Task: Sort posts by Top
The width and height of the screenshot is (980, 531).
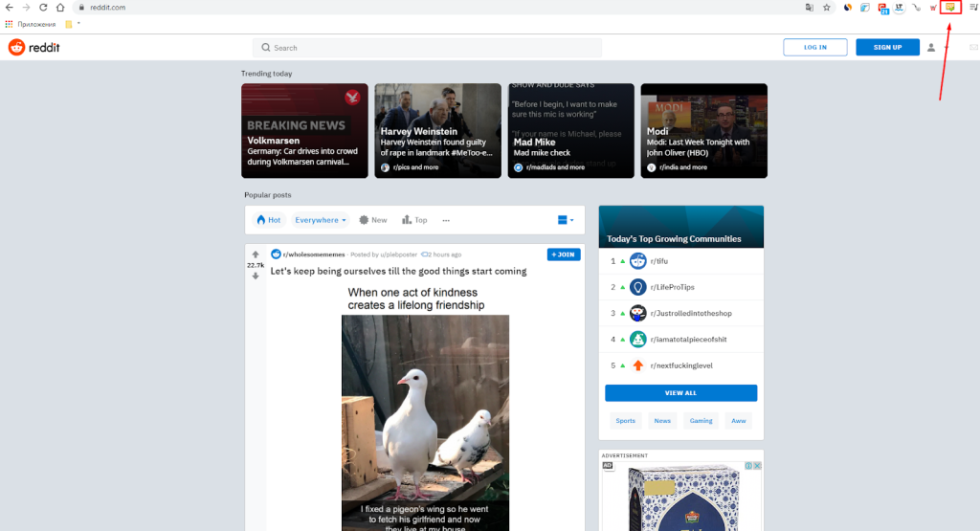Action: click(x=414, y=220)
